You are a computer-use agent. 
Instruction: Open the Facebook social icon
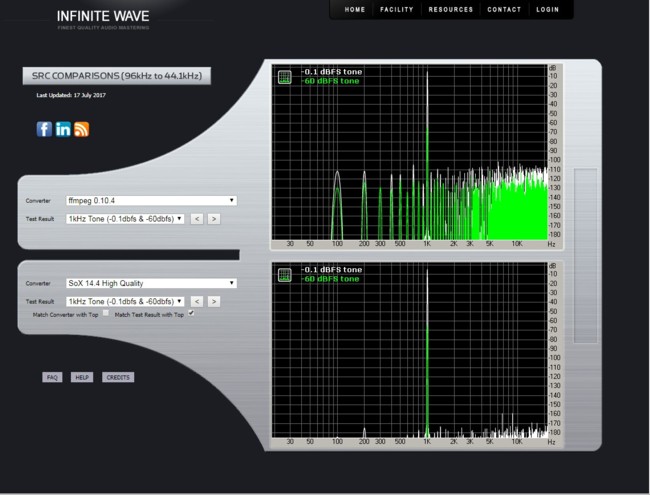[44, 129]
